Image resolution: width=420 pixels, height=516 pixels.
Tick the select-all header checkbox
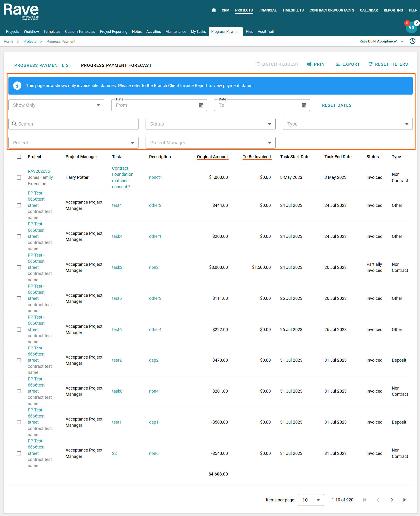click(19, 157)
